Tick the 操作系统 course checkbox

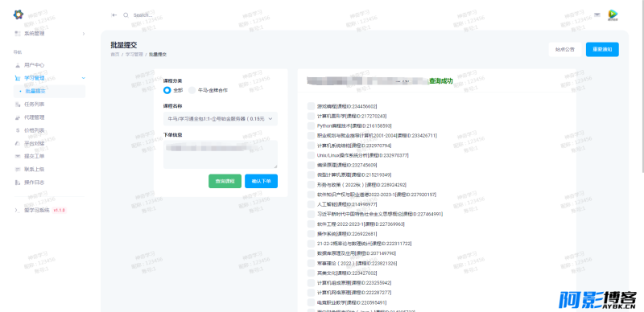311,233
